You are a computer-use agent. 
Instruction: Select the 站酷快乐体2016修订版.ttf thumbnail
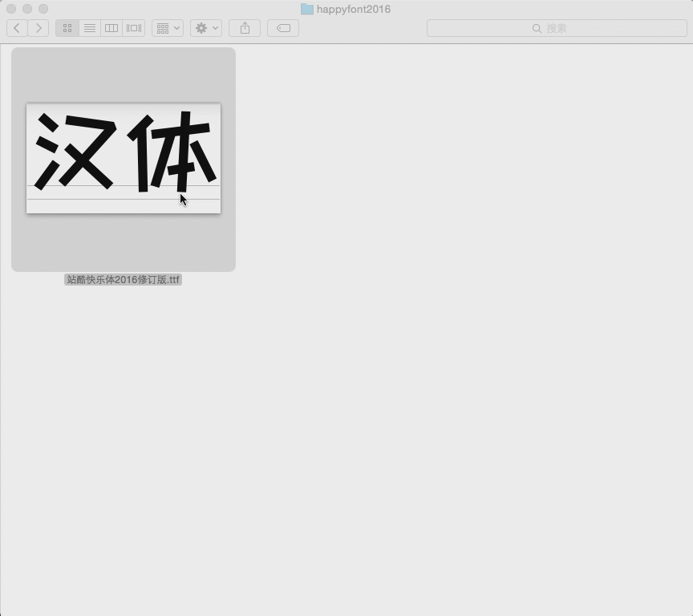[123, 158]
